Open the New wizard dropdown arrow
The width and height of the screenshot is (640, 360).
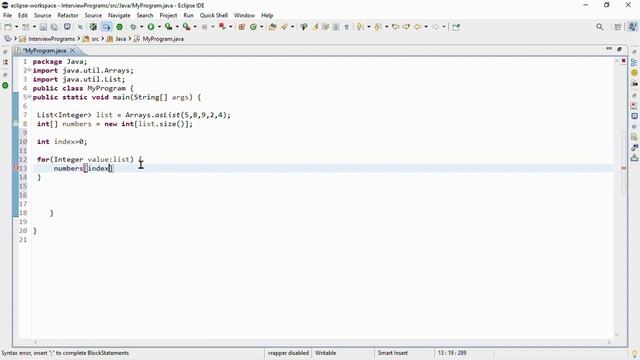16,27
